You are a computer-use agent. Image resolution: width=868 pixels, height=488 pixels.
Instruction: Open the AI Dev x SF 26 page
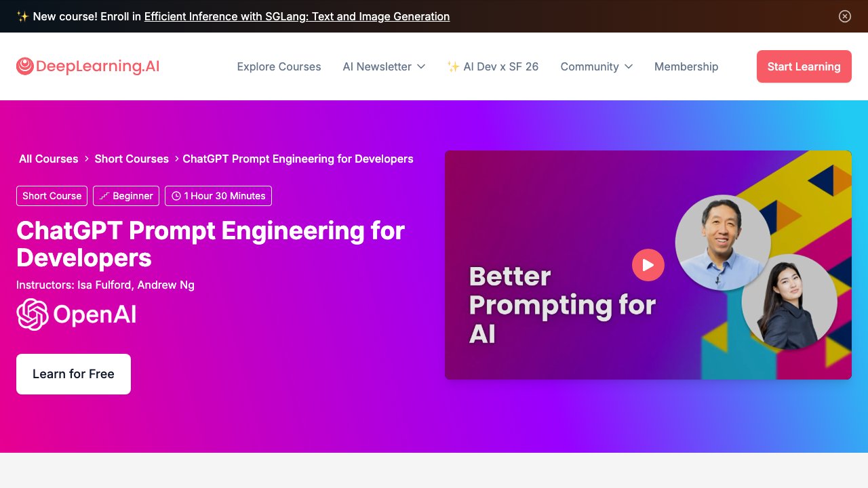coord(500,66)
